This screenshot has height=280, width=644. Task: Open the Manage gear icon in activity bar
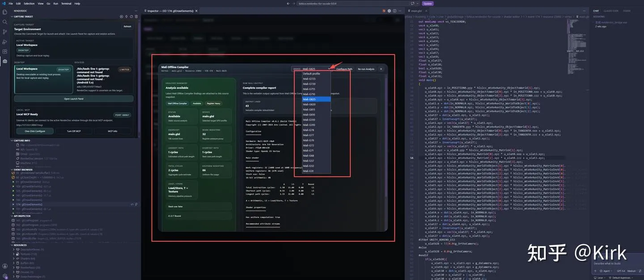click(x=5, y=276)
